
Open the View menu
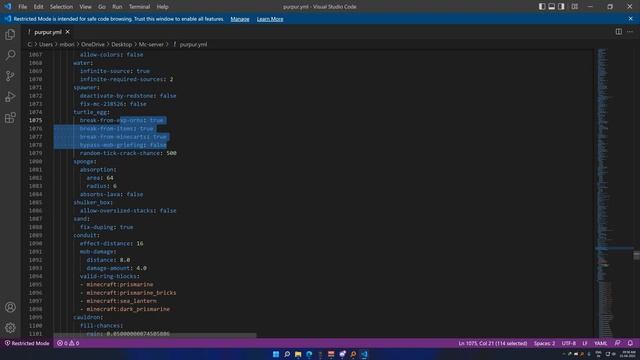point(85,7)
